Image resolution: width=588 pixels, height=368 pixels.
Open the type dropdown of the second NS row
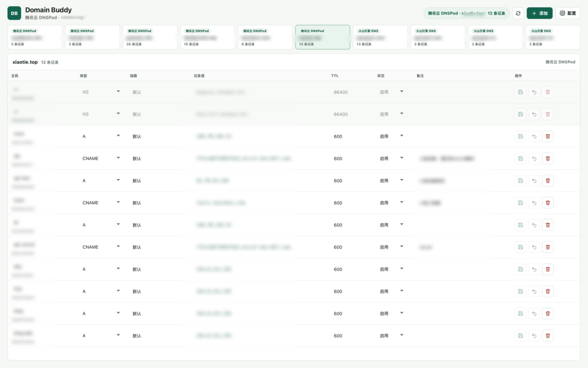(101, 114)
